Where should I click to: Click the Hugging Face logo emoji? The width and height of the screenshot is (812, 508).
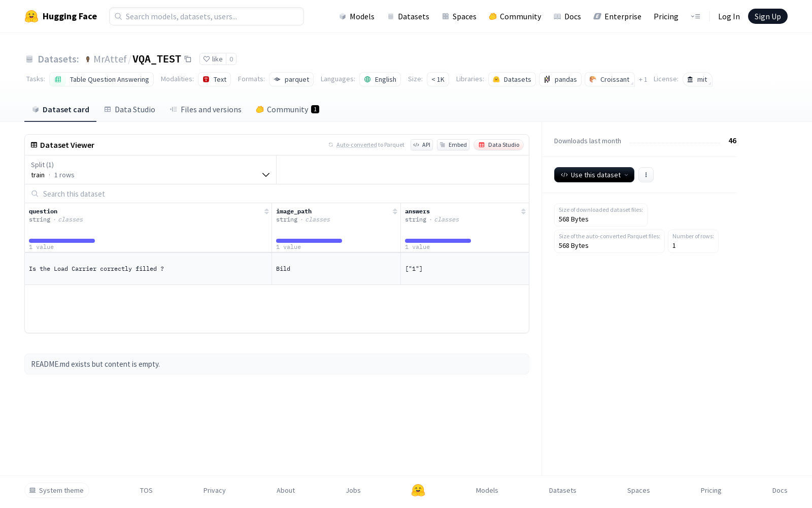click(x=31, y=16)
